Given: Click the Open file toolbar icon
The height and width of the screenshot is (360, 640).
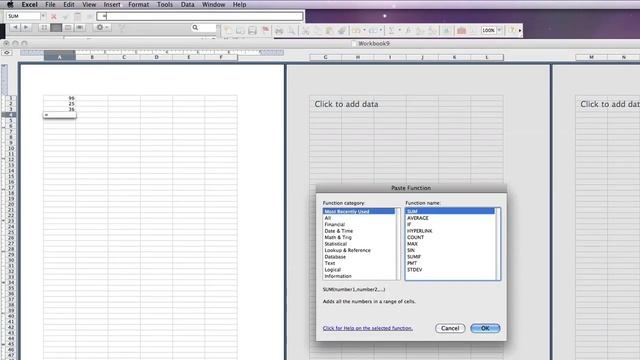Looking at the screenshot, I should [x=240, y=30].
